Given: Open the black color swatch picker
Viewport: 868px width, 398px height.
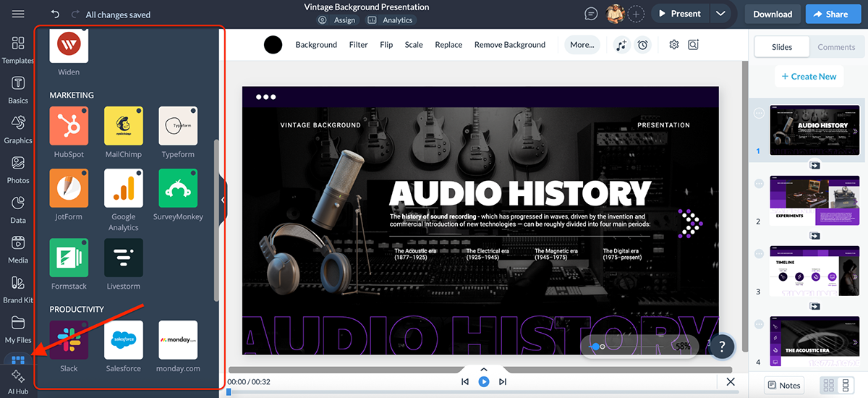Looking at the screenshot, I should 273,45.
